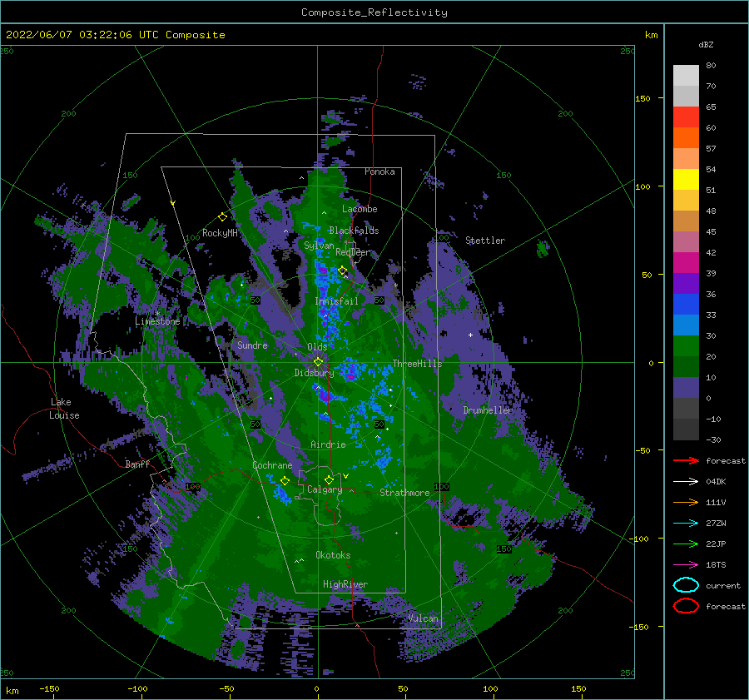The image size is (749, 700).
Task: Select the Limestone label
Action: tap(157, 321)
